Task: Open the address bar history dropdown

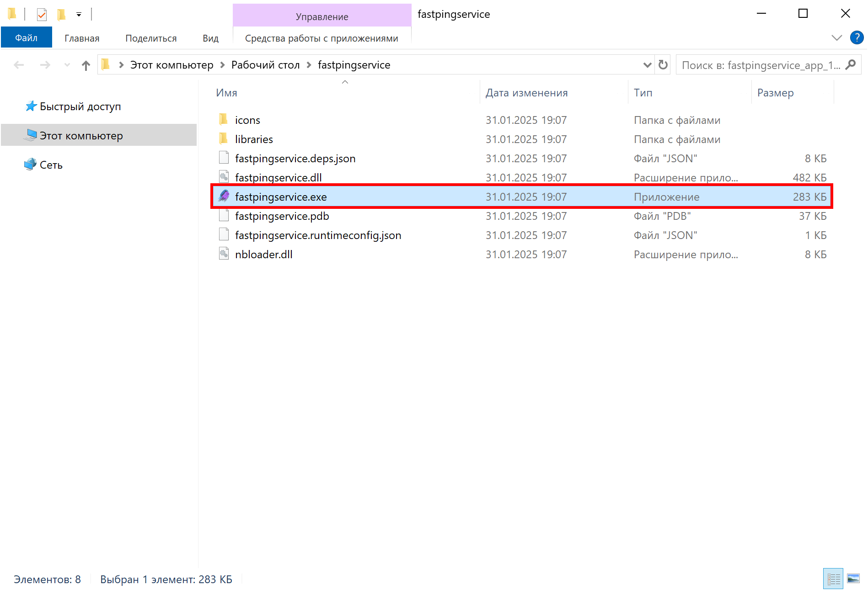Action: [647, 65]
